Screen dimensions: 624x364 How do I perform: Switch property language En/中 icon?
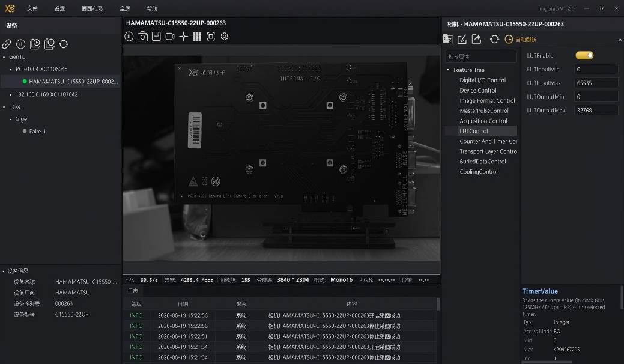pos(447,39)
